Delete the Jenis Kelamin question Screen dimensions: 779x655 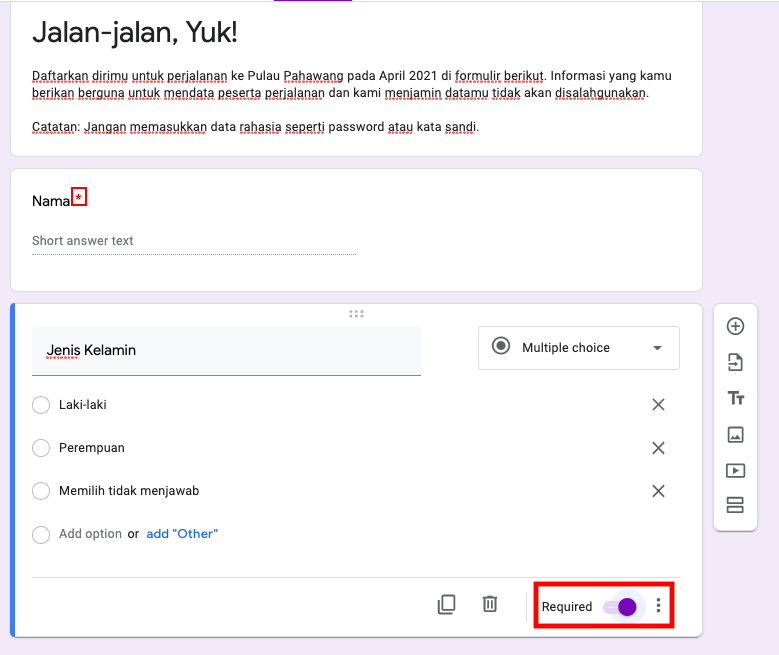[490, 604]
